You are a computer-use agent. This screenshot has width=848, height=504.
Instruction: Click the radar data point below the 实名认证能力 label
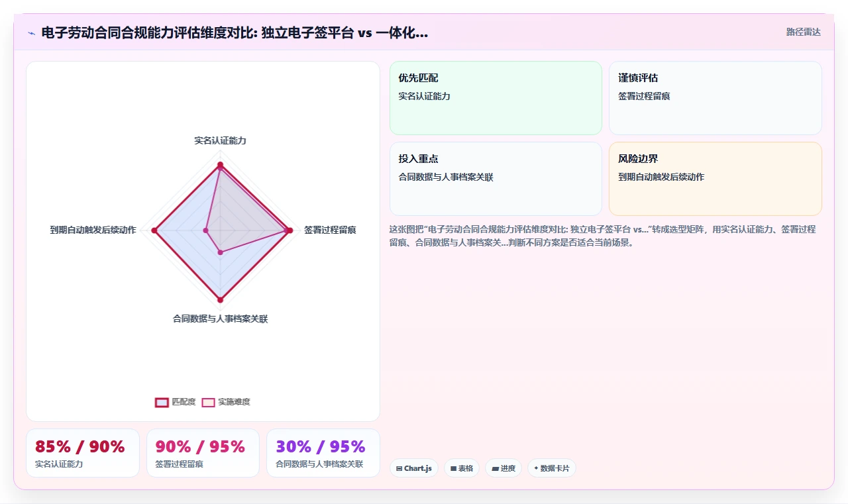[220, 165]
